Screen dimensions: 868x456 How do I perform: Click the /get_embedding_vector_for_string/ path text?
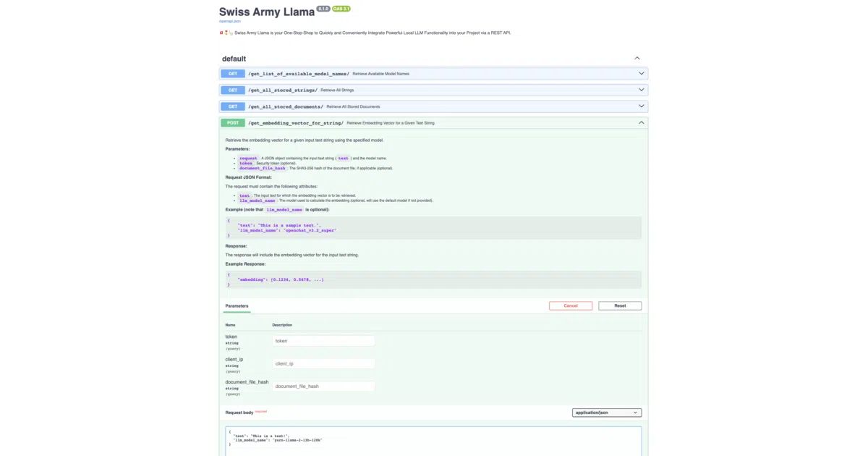click(296, 123)
